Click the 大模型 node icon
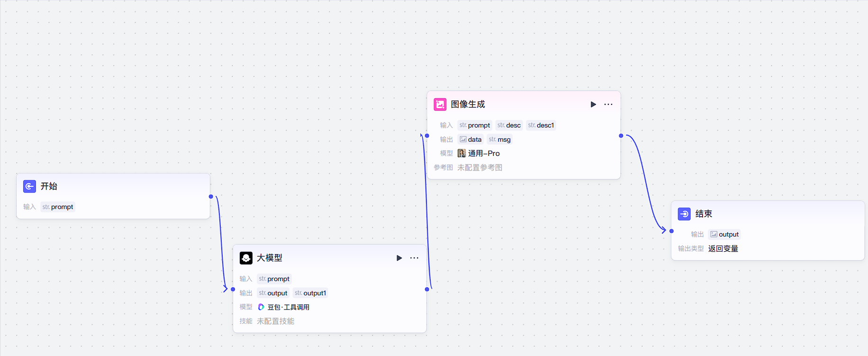868x356 pixels. point(246,258)
